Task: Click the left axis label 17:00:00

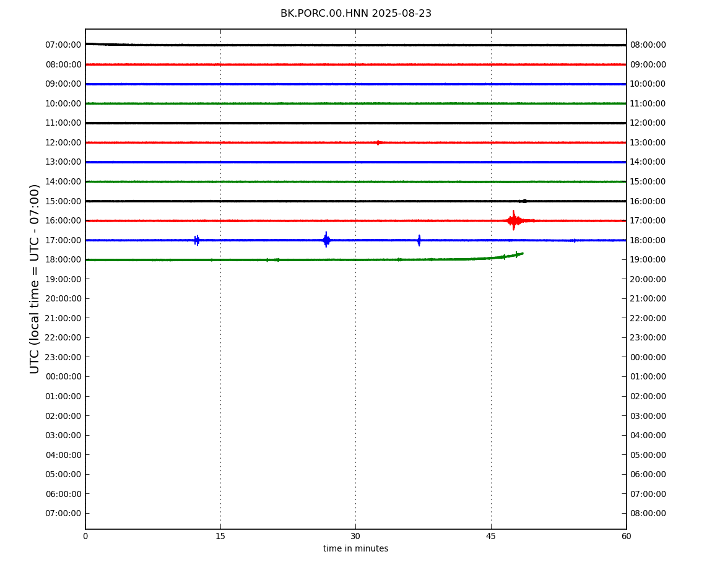Action: (x=63, y=240)
